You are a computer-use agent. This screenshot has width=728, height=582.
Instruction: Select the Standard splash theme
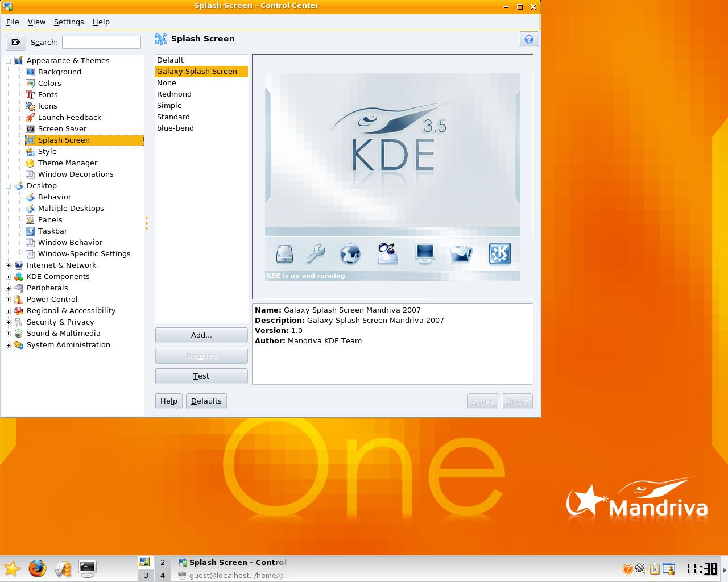201,117
